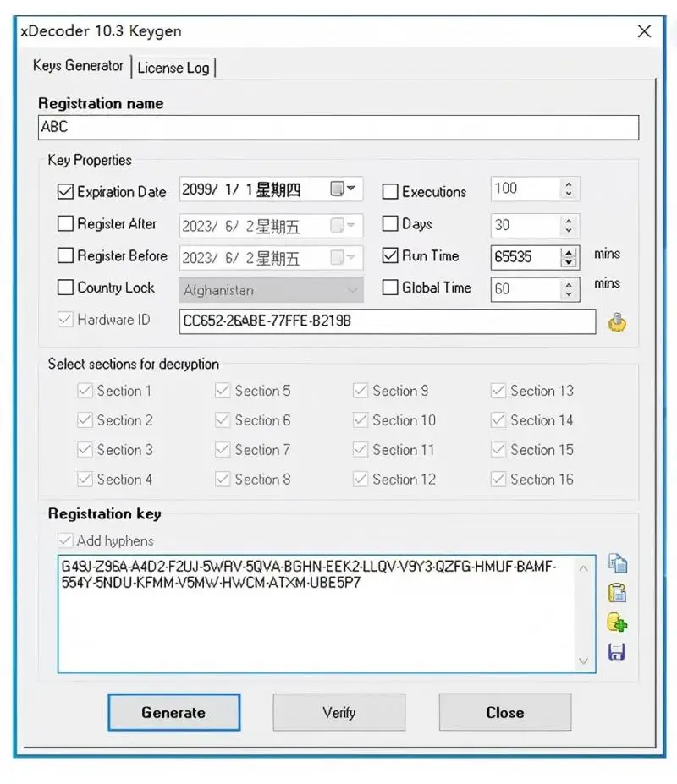Copy registration key to clipboard icon
Image resolution: width=677 pixels, height=784 pixels.
pos(618,563)
